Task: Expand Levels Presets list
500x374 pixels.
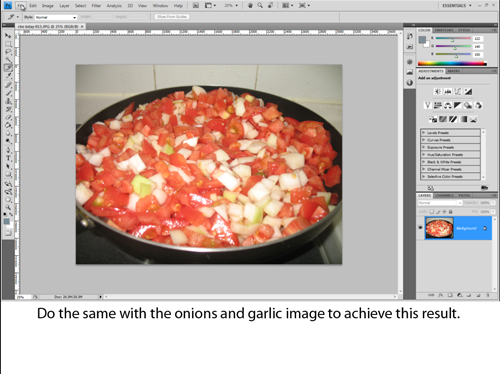Action: coord(424,133)
